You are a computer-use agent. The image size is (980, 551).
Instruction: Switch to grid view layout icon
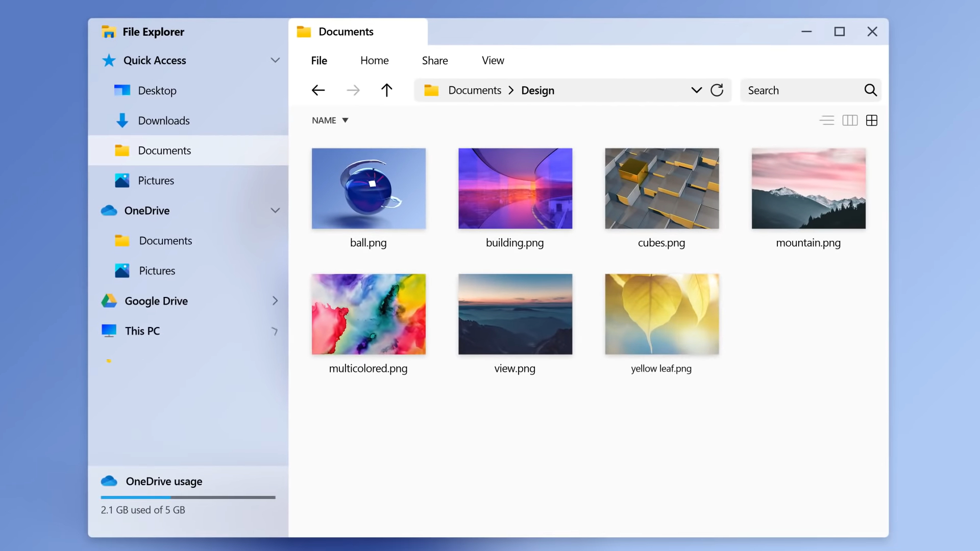coord(872,120)
